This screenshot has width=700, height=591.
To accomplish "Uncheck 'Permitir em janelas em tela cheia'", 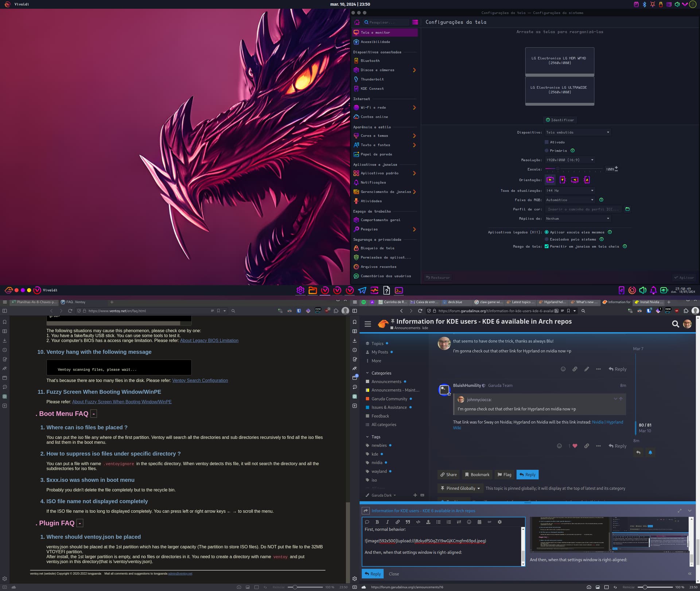I will tap(547, 246).
